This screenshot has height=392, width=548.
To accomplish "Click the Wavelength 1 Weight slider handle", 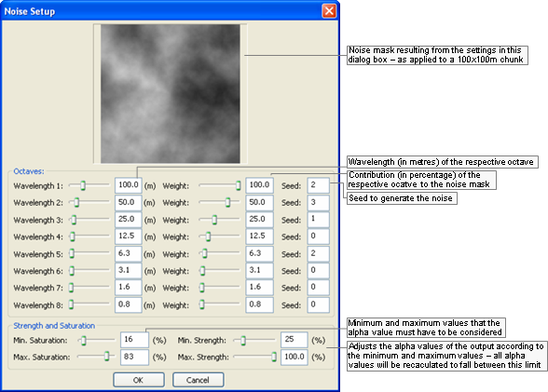I will point(238,185).
